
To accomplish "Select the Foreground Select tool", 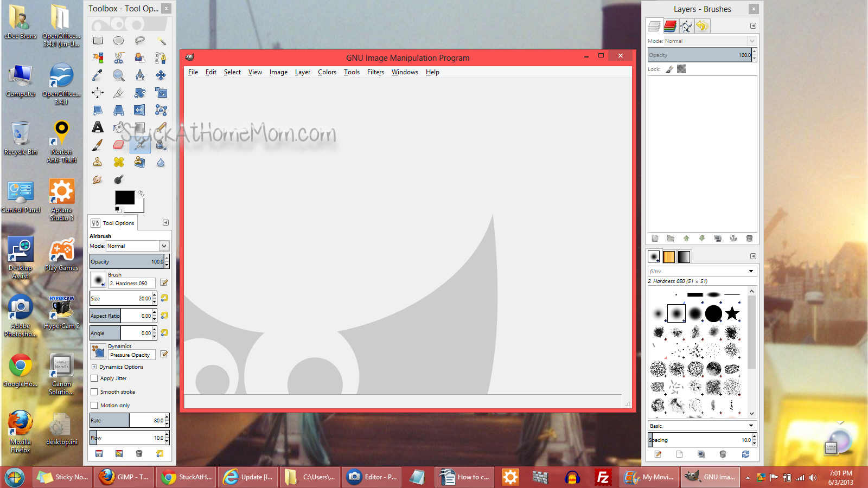I will tap(140, 58).
